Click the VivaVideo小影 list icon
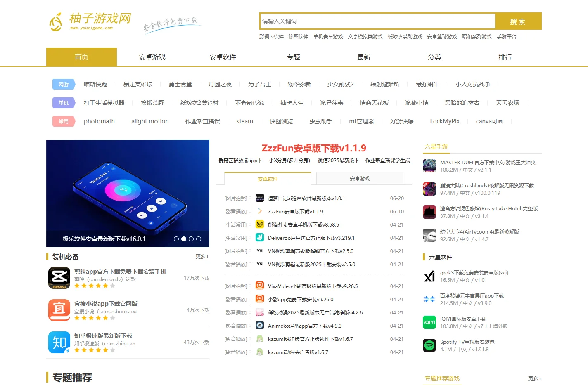 (260, 286)
